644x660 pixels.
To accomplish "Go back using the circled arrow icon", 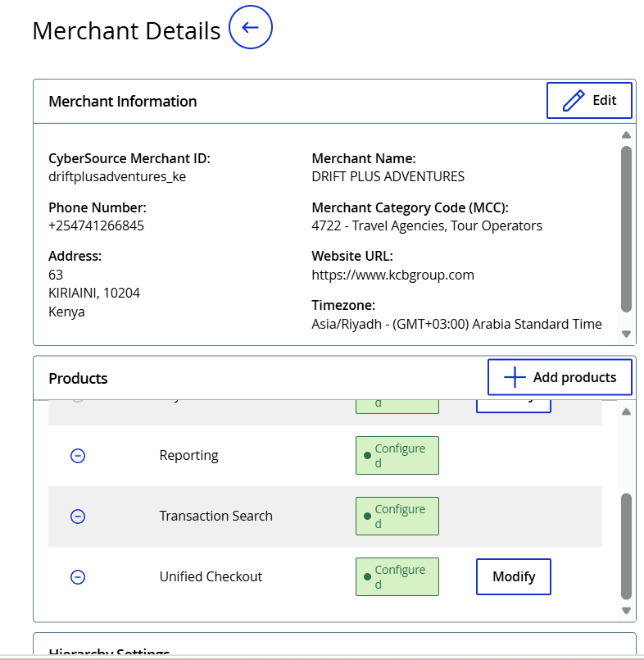I will (250, 27).
